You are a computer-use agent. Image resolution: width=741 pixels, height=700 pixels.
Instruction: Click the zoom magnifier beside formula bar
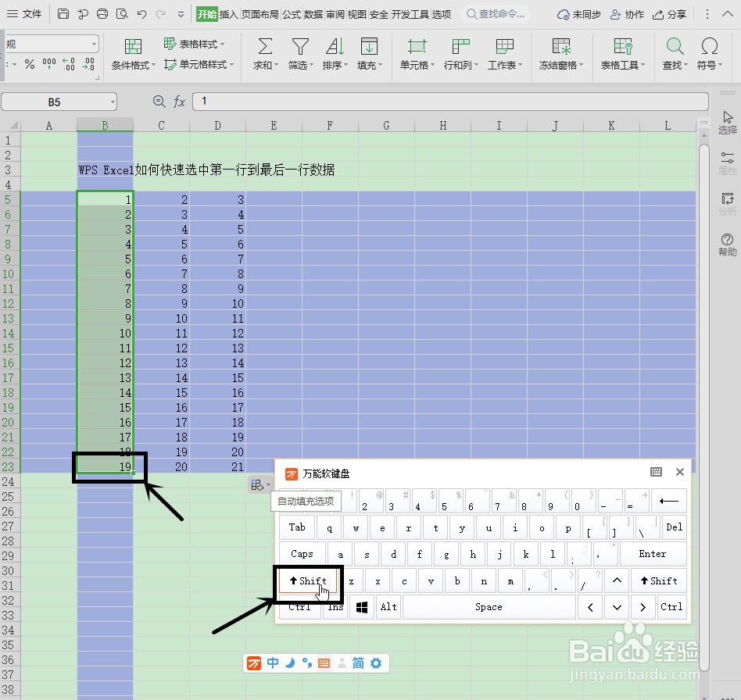[x=159, y=101]
